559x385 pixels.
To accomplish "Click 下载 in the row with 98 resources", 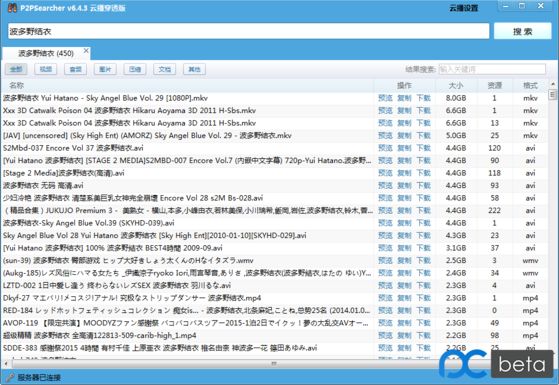I will 424,335.
